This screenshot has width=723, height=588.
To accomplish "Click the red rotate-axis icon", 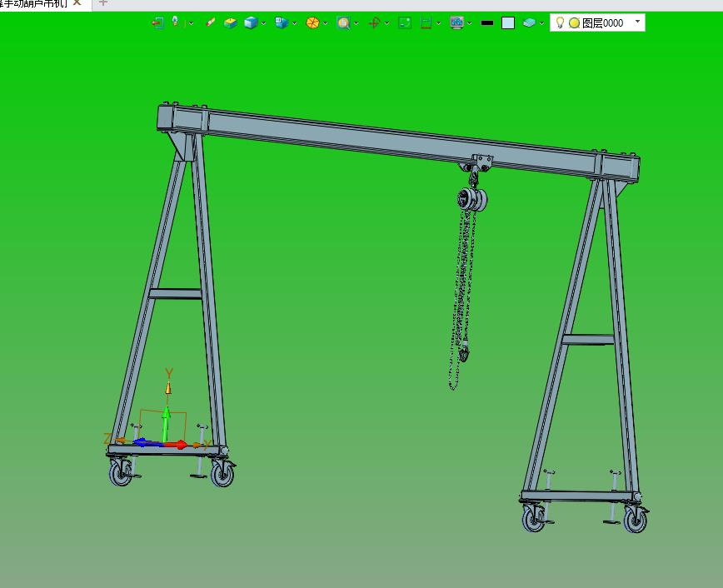I will click(375, 22).
